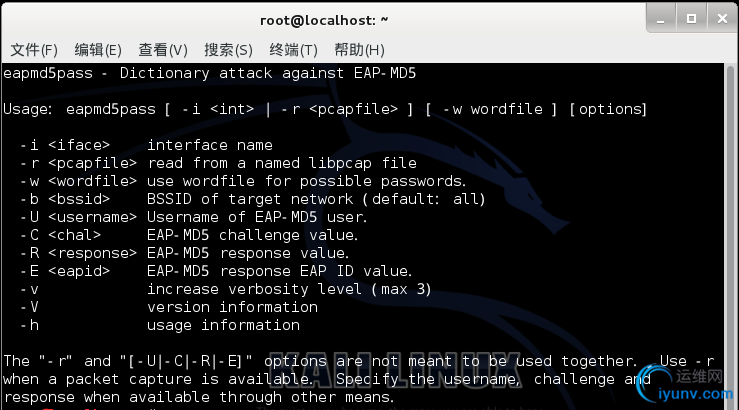Click the "version information" text
Screen dimensions: 739x410
232,307
